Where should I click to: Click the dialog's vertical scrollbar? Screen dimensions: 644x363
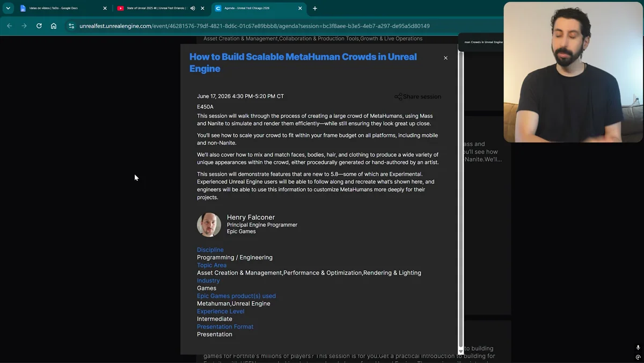[460, 200]
